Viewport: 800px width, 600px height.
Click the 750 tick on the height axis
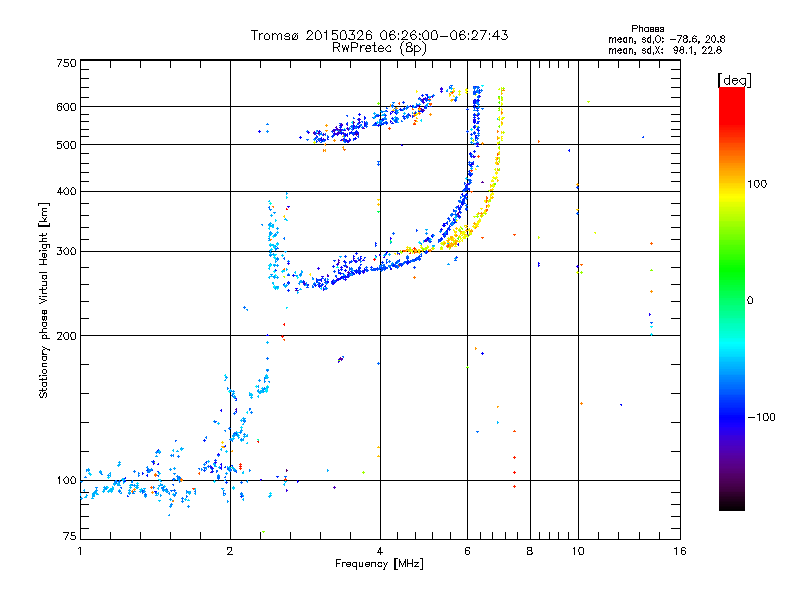pos(66,63)
